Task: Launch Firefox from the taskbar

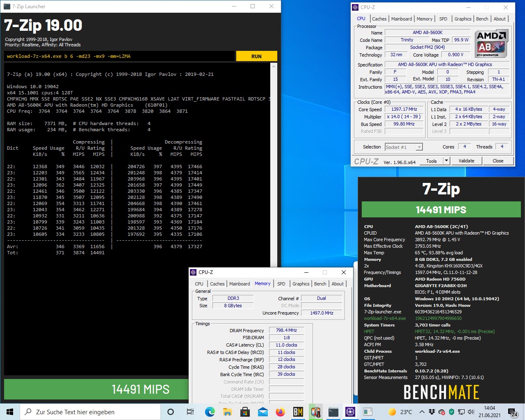Action: coord(281,412)
